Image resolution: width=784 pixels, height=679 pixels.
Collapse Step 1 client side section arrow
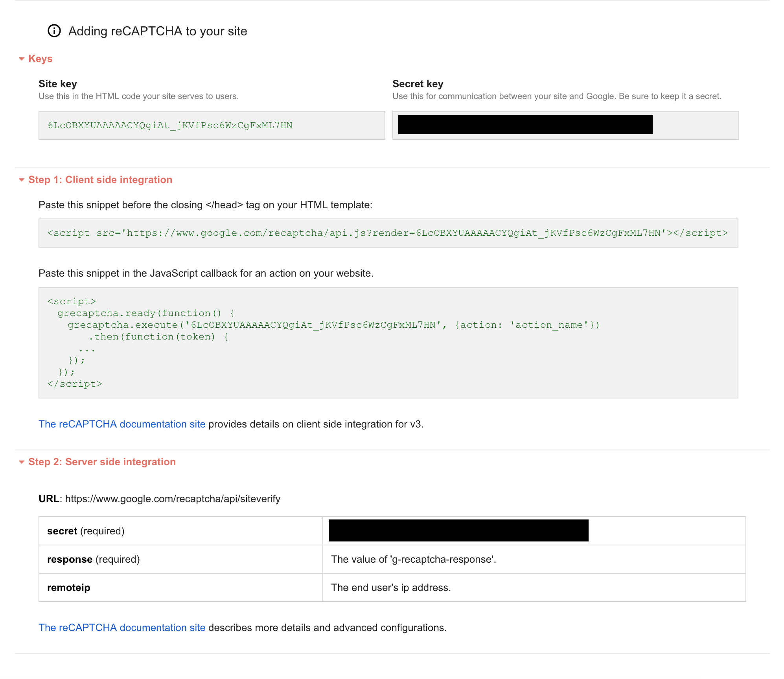click(22, 180)
